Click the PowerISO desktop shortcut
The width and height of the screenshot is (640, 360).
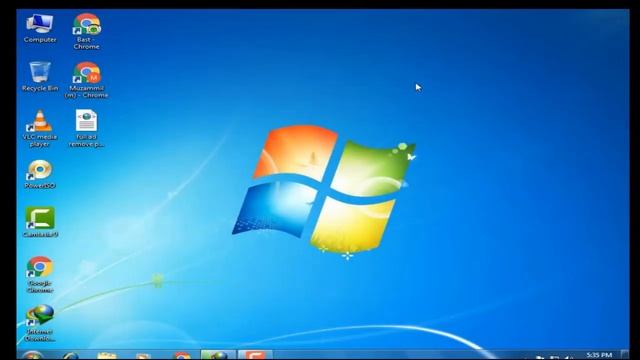coord(40,174)
